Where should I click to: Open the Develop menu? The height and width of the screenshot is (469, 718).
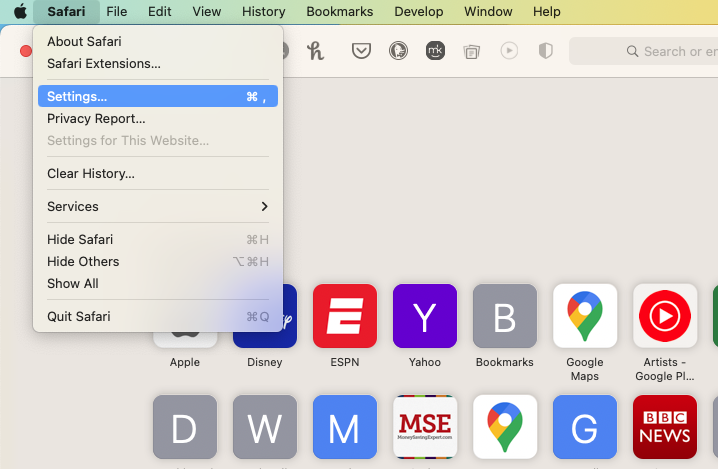pyautogui.click(x=419, y=11)
